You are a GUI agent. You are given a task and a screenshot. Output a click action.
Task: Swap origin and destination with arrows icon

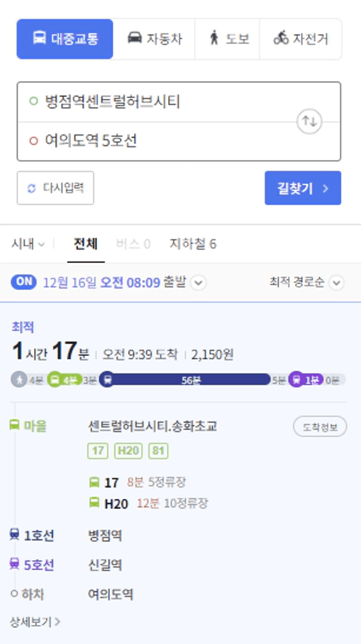point(309,121)
